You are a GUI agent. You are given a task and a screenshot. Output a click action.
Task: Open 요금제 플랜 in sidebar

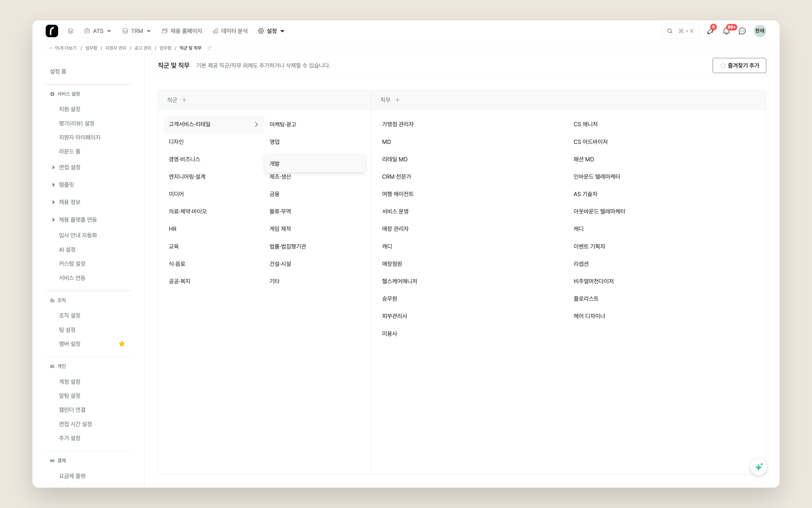click(x=72, y=476)
